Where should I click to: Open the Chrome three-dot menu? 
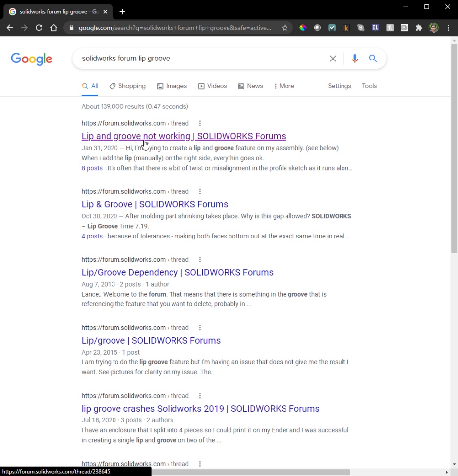pos(448,28)
